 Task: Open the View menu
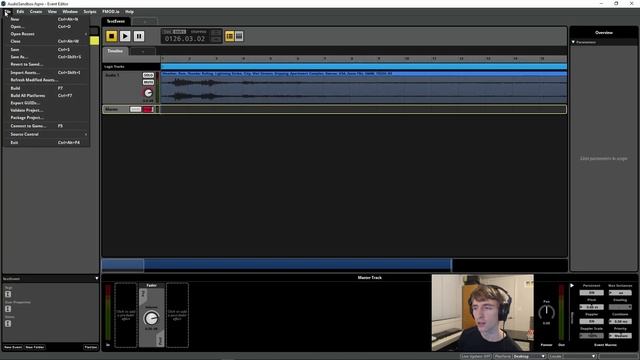52,12
